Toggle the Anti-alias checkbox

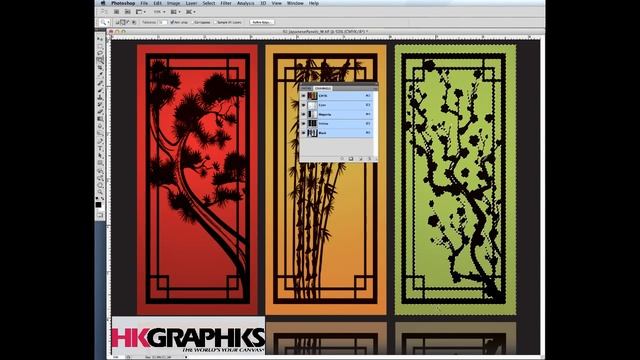coord(172,22)
